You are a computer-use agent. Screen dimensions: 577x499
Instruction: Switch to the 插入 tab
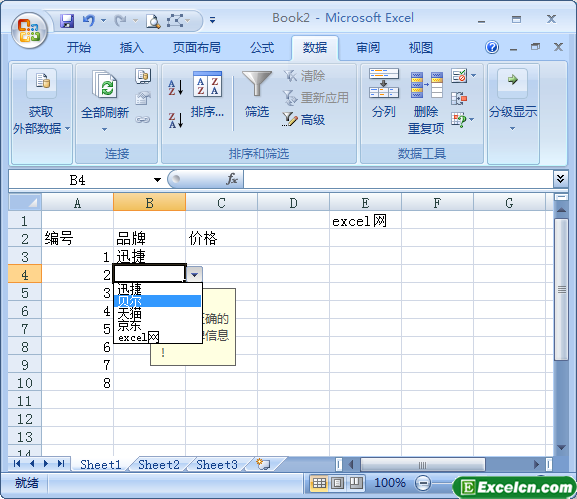click(x=131, y=47)
